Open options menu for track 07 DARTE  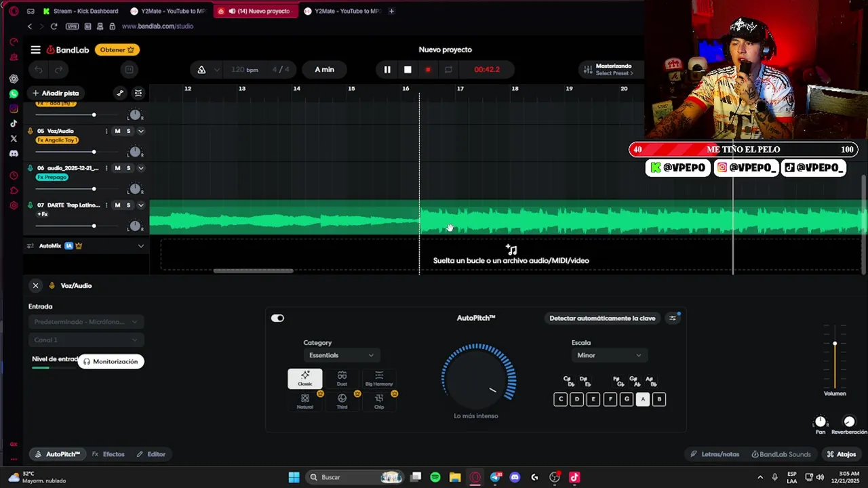click(106, 205)
